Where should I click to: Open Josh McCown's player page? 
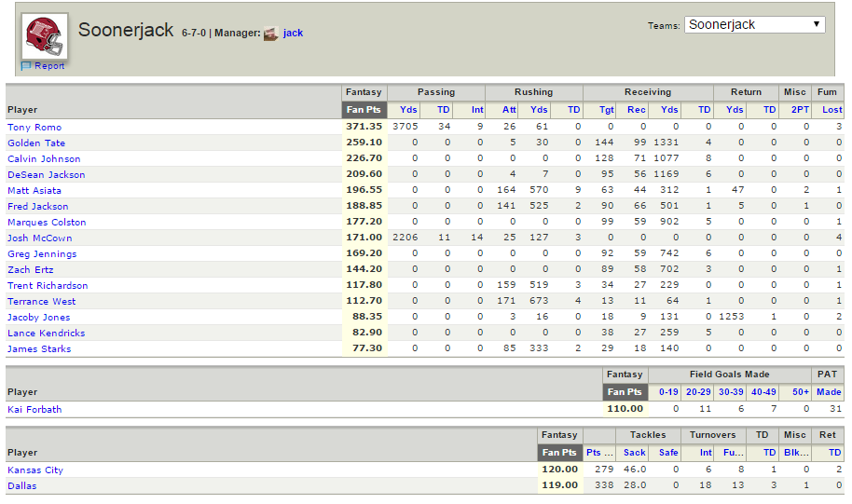click(x=40, y=238)
